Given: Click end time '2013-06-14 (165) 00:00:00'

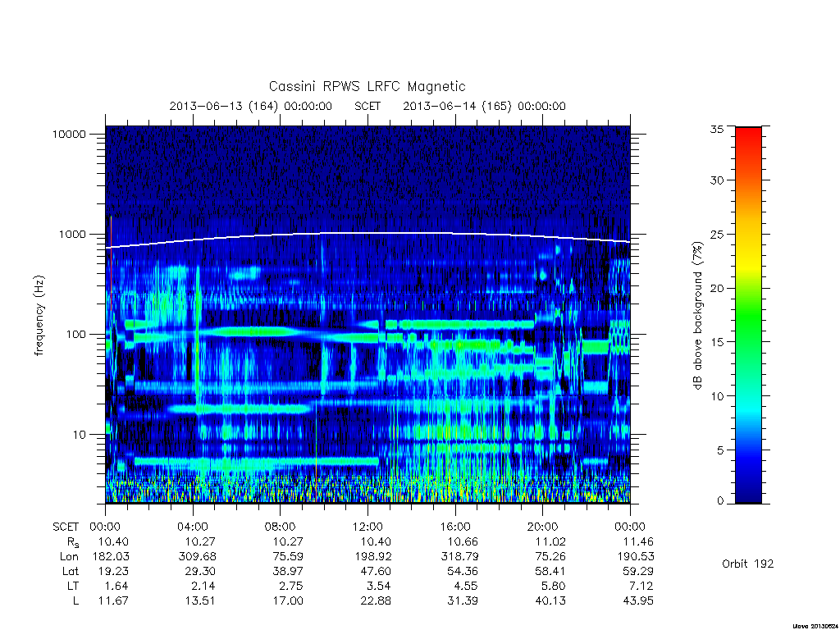Looking at the screenshot, I should (x=484, y=106).
